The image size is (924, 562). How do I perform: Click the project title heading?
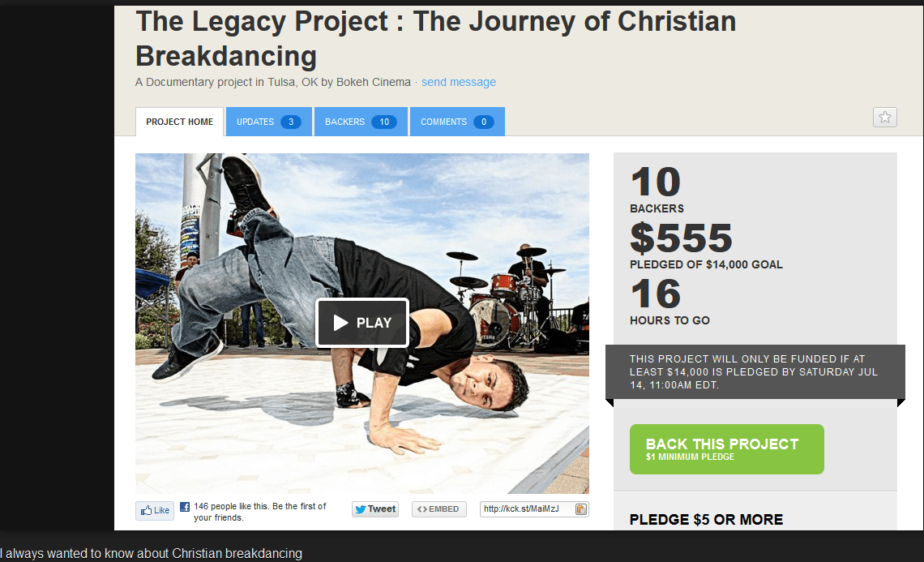(x=435, y=38)
